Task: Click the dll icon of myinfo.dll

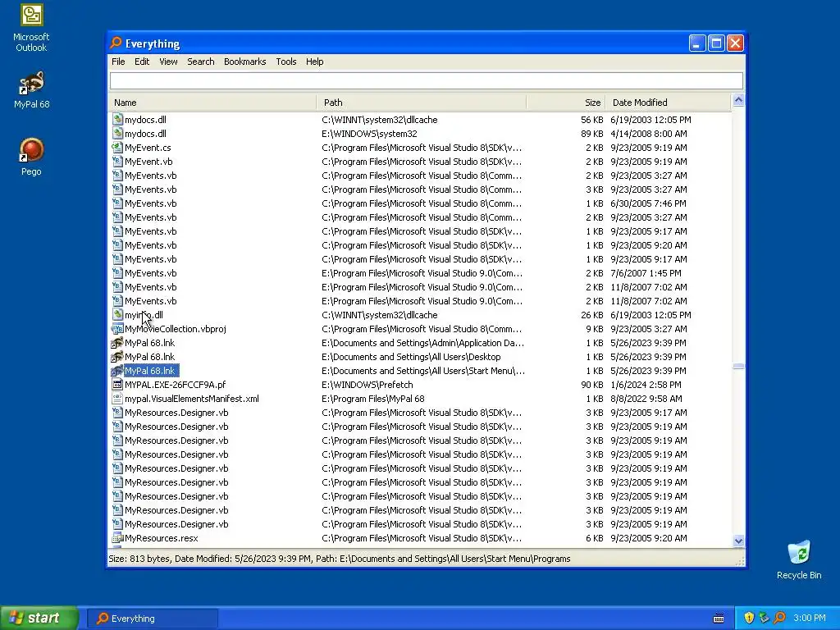Action: pos(117,314)
